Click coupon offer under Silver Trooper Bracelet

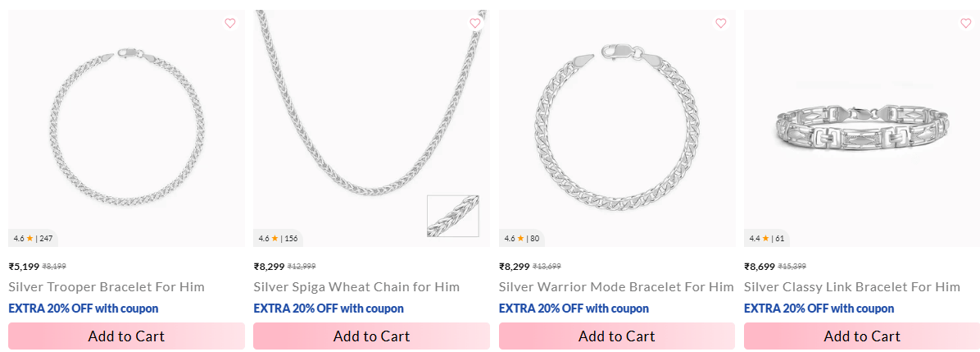click(x=84, y=309)
